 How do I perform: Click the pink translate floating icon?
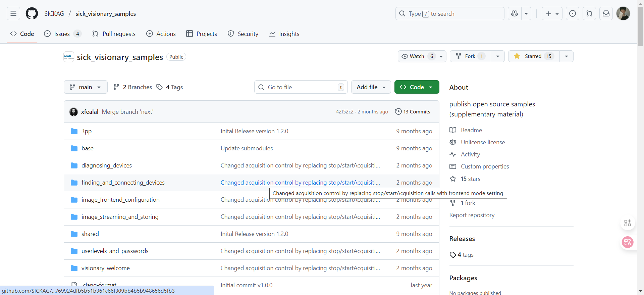pos(628,242)
